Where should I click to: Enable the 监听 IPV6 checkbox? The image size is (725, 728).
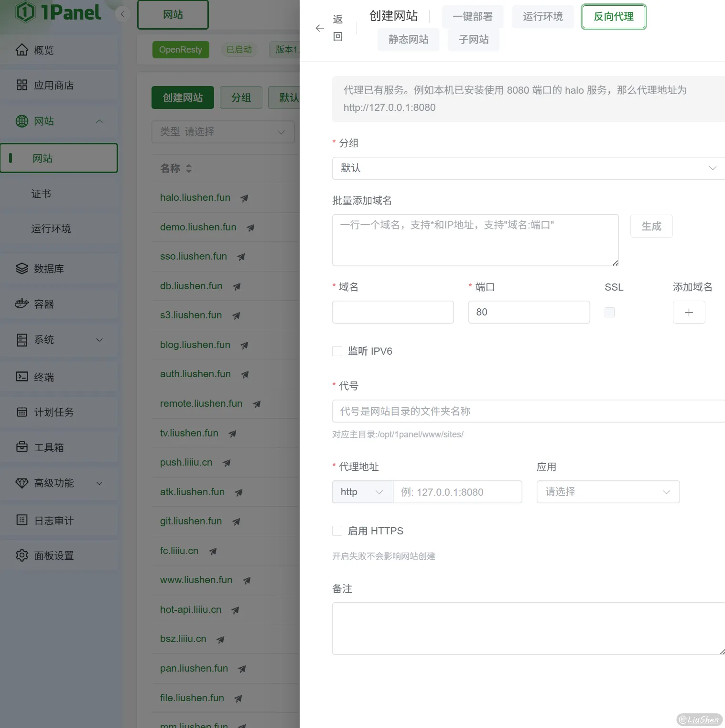point(337,351)
